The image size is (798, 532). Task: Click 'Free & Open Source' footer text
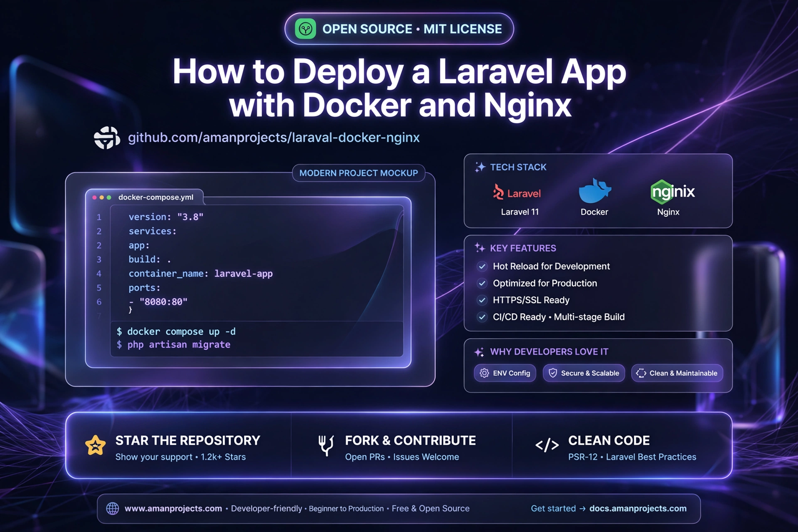(x=431, y=508)
